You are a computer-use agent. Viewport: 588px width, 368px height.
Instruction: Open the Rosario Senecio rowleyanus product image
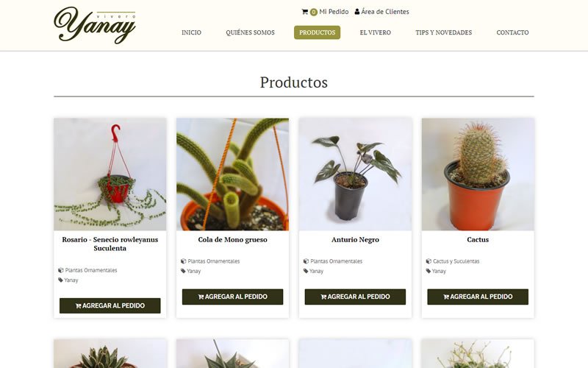coord(110,174)
